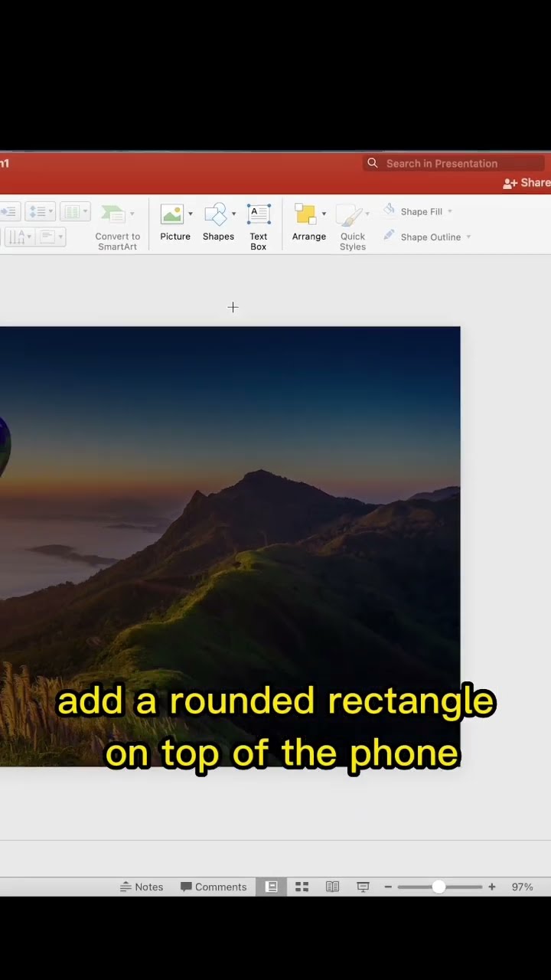
Task: Zoom out with the minus button
Action: [388, 887]
